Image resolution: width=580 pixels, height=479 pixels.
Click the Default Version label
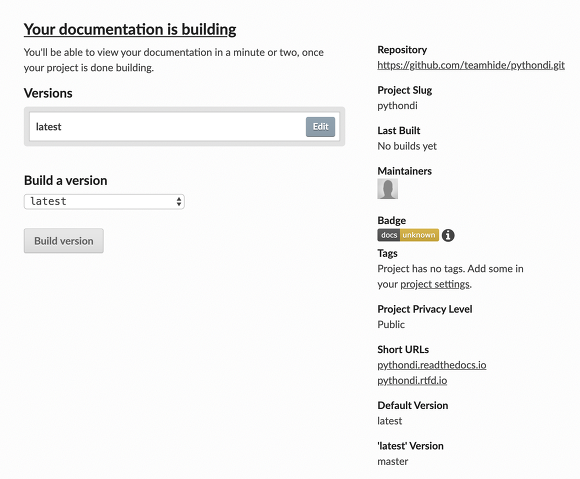[x=413, y=405]
